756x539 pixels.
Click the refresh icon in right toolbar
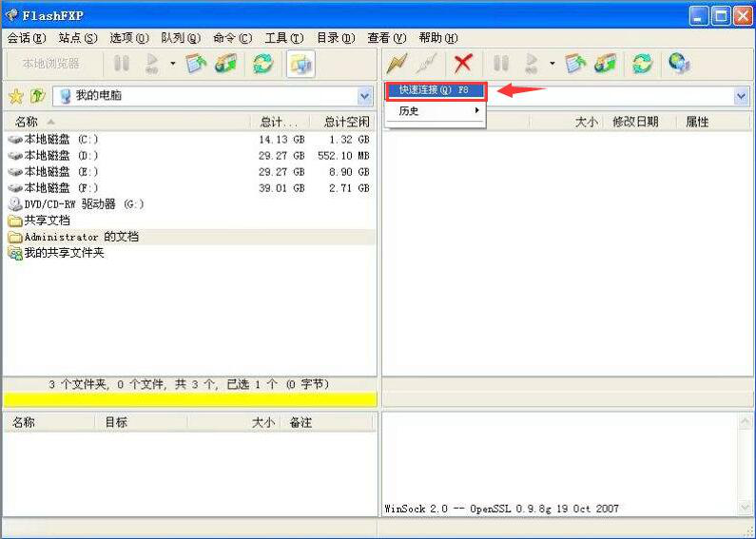(x=642, y=64)
